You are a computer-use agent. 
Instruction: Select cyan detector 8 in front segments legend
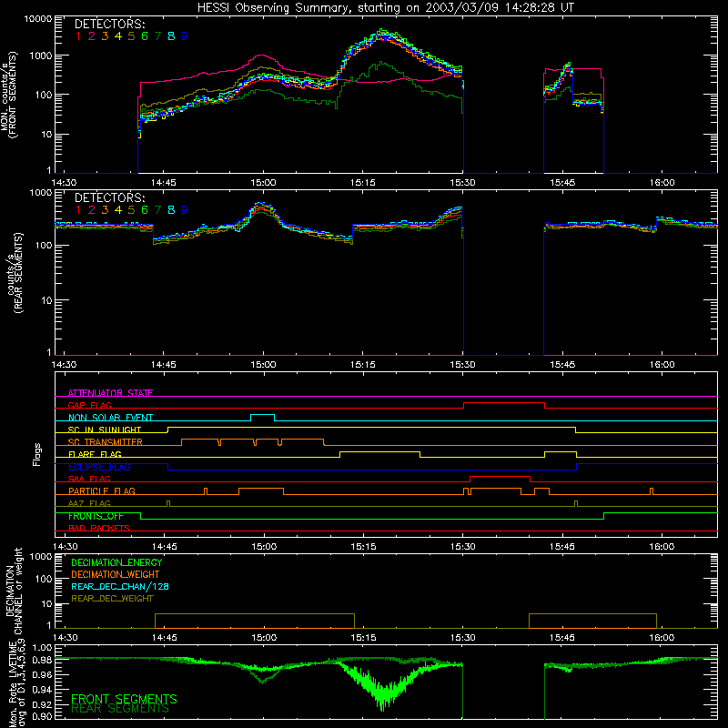pyautogui.click(x=171, y=36)
